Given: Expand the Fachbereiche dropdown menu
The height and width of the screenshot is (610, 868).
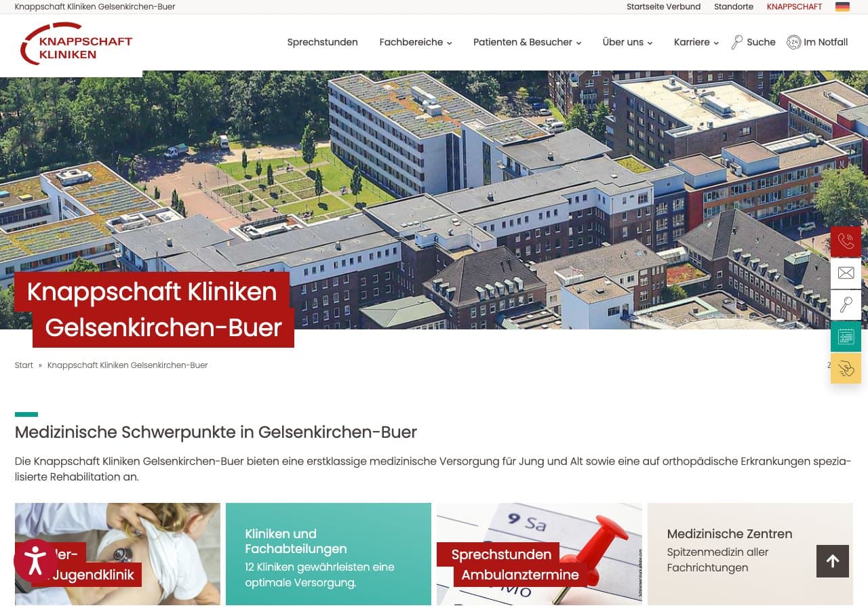Looking at the screenshot, I should (x=415, y=42).
